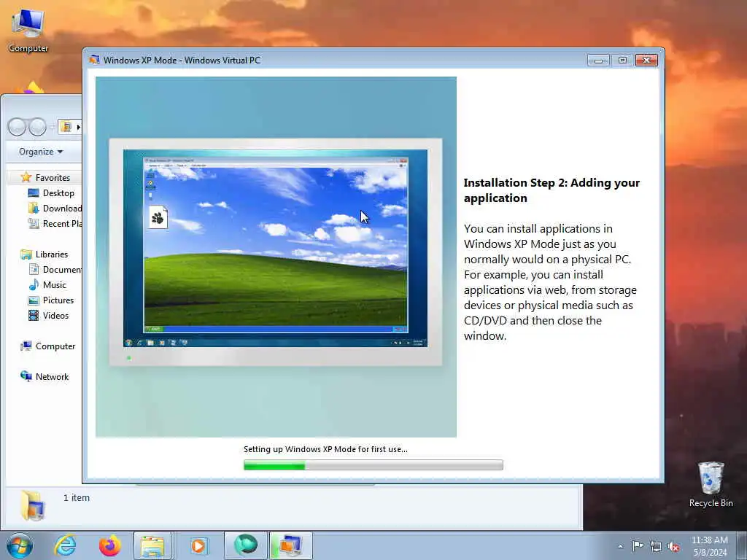Launch Firefox from the taskbar

click(109, 545)
